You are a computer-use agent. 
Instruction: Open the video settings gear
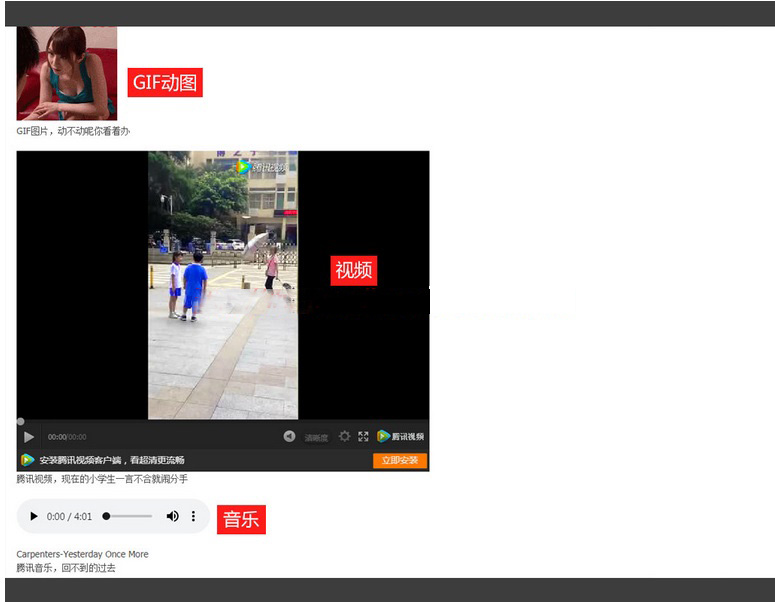pyautogui.click(x=345, y=437)
